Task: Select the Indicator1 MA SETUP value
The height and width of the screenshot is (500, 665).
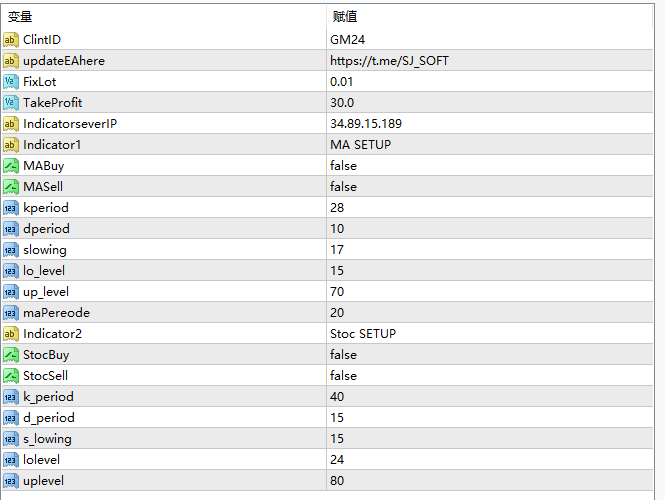Action: [360, 145]
